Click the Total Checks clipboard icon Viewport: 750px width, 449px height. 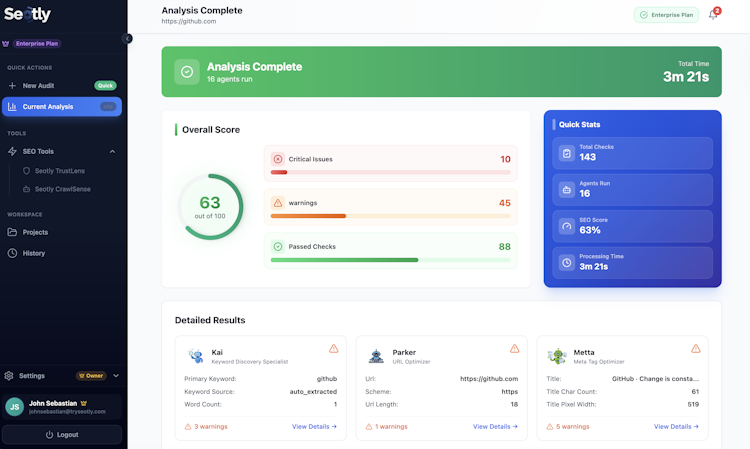(567, 153)
